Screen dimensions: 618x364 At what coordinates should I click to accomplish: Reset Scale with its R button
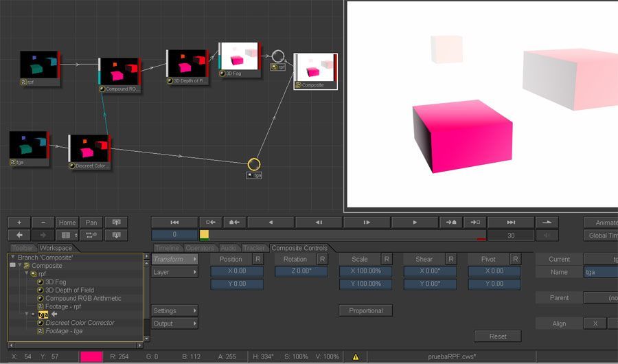(x=387, y=259)
